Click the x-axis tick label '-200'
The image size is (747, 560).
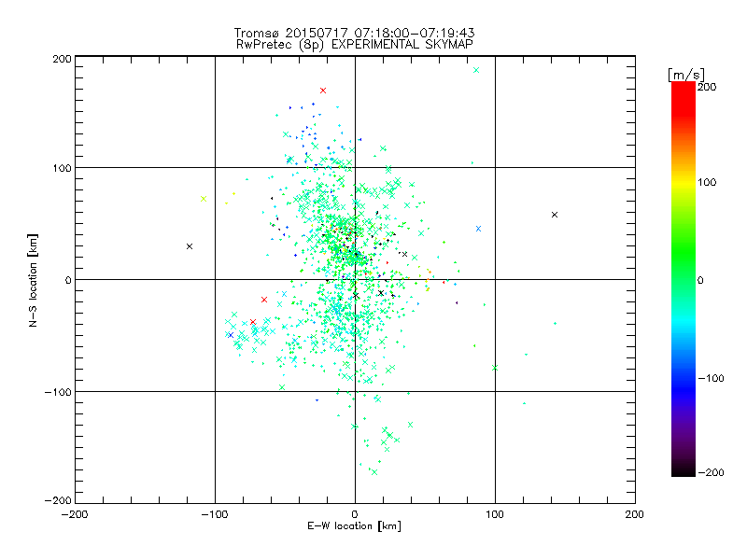click(x=75, y=514)
